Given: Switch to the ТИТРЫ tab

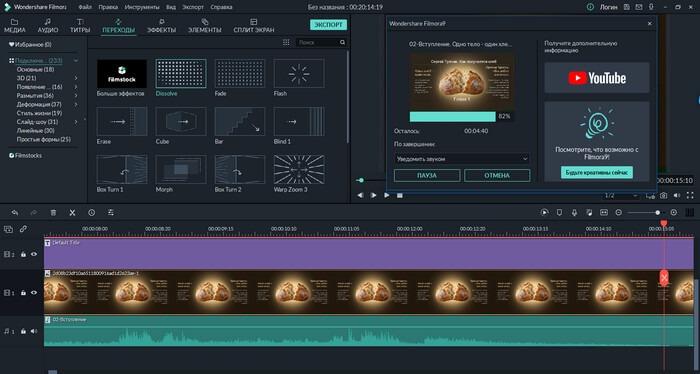Looking at the screenshot, I should tap(80, 26).
